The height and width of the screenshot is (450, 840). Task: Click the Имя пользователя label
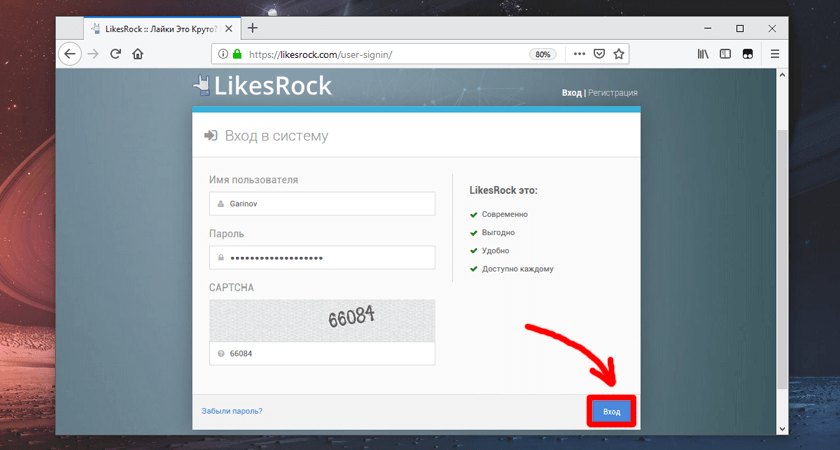(253, 180)
